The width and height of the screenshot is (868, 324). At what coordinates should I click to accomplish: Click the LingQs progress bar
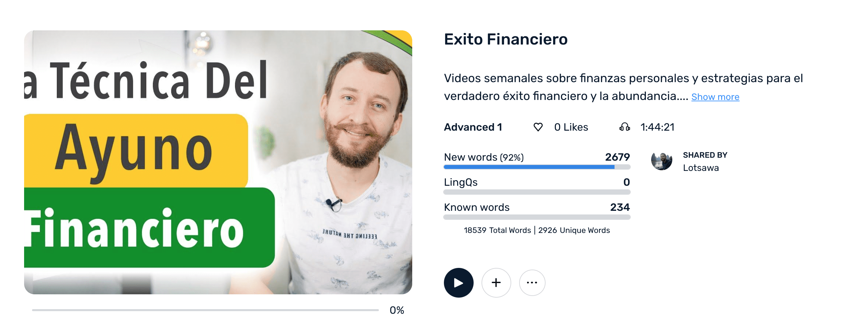(x=536, y=192)
